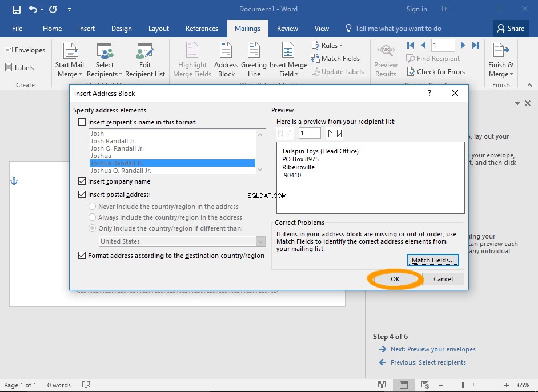This screenshot has height=392, width=538.
Task: Select Always include the country/region option
Action: [x=93, y=217]
